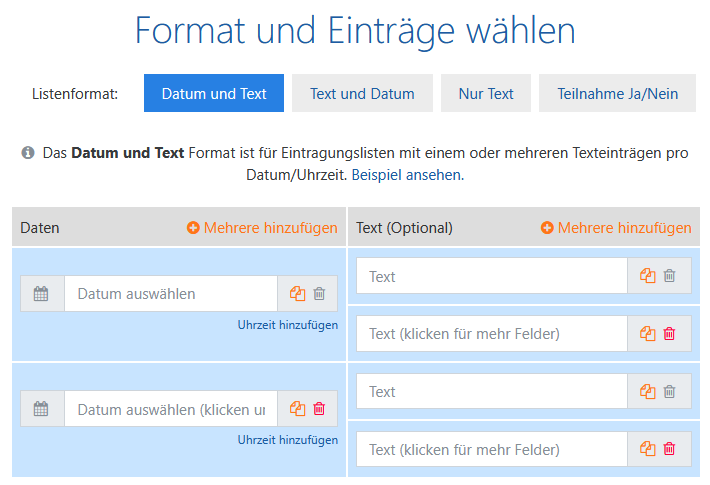Focus first 'Text (klicken für mehr Felder)' input
Screen dimensions: 710x485
tap(492, 334)
